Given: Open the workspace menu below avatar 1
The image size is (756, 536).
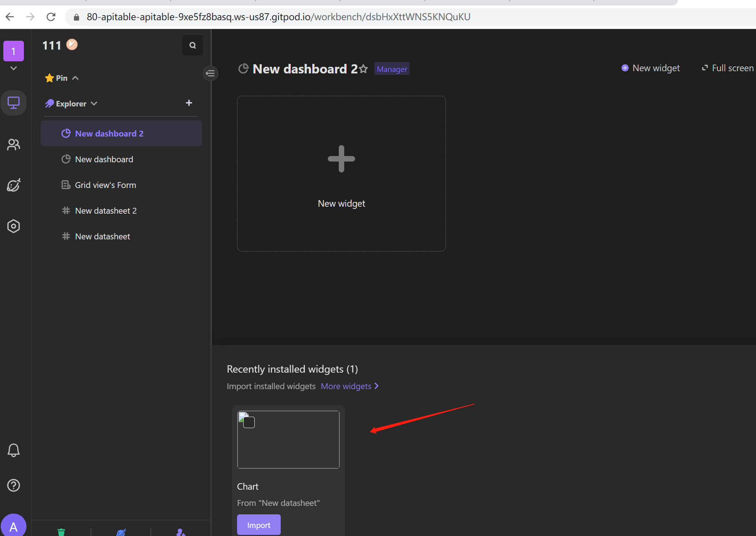Looking at the screenshot, I should click(x=14, y=68).
